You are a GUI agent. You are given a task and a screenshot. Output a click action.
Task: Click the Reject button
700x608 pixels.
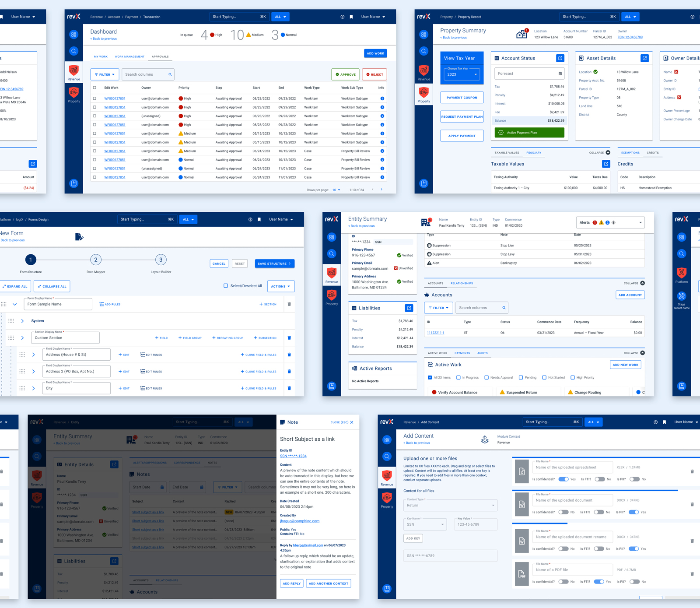coord(374,74)
